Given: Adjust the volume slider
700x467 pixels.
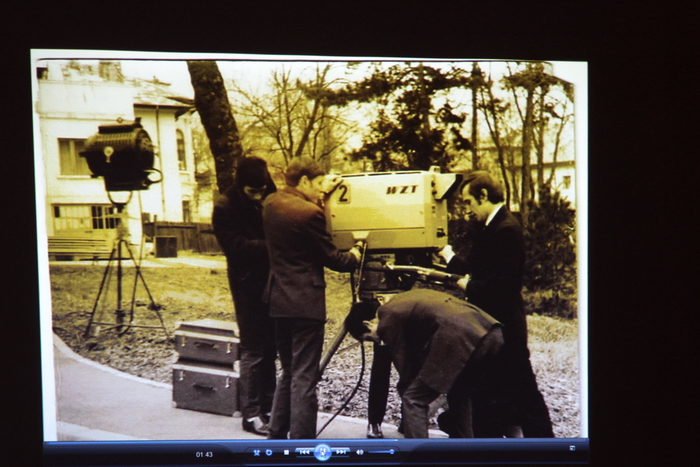Looking at the screenshot, I should pos(382,452).
